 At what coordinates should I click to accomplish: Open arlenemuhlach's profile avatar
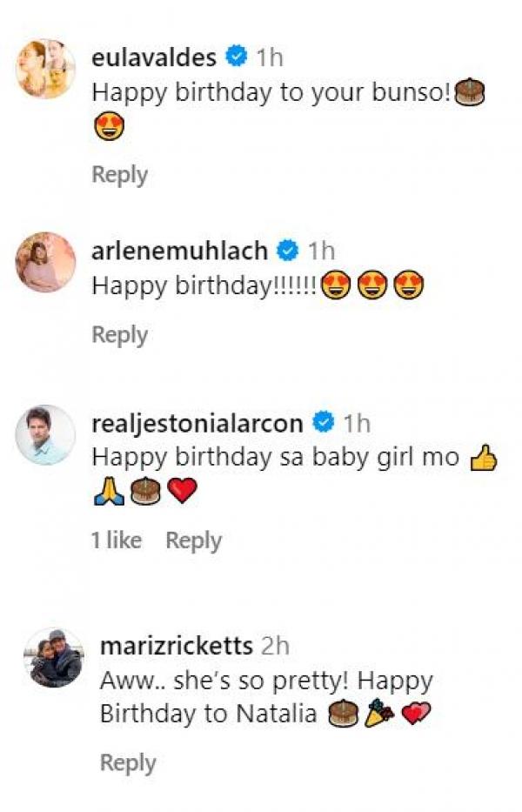[x=46, y=262]
